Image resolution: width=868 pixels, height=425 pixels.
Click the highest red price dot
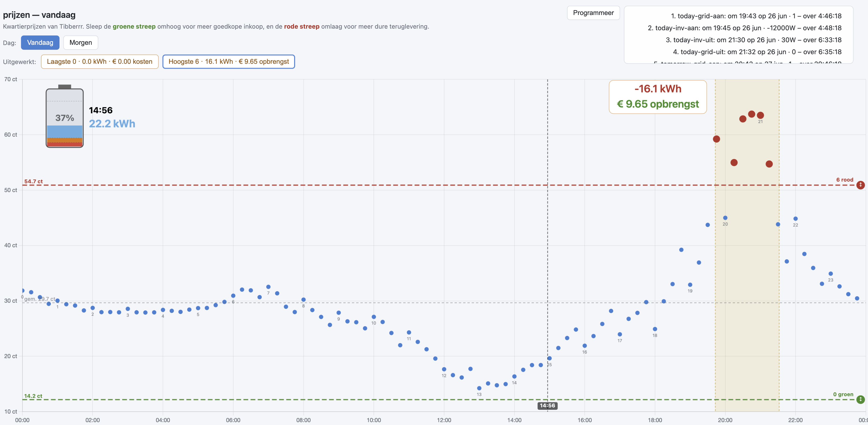tap(751, 114)
